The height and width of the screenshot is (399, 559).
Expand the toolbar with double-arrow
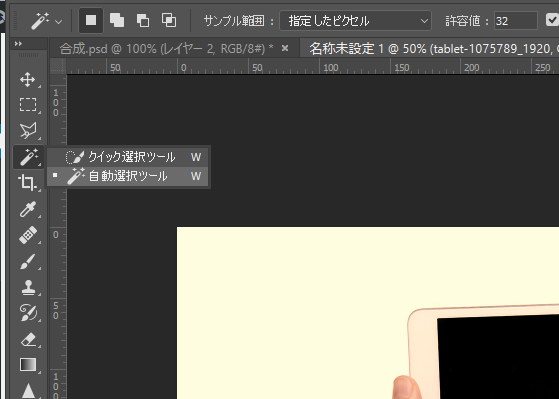19,44
